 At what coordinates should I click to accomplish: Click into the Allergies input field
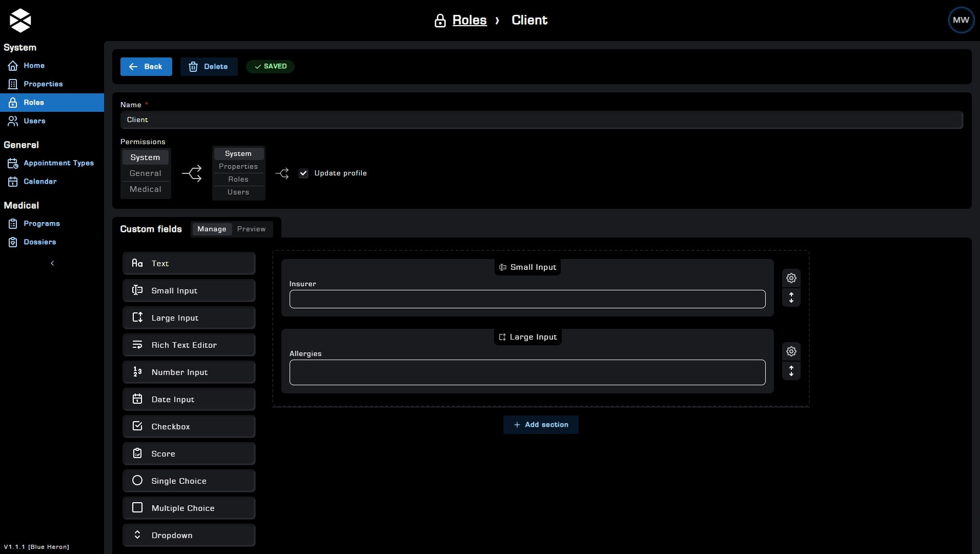click(x=527, y=372)
